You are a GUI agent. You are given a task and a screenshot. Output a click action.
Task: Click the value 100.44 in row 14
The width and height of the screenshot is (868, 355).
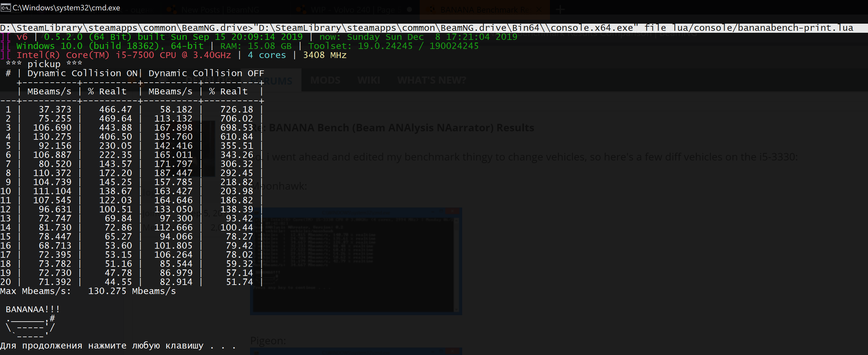(x=236, y=228)
